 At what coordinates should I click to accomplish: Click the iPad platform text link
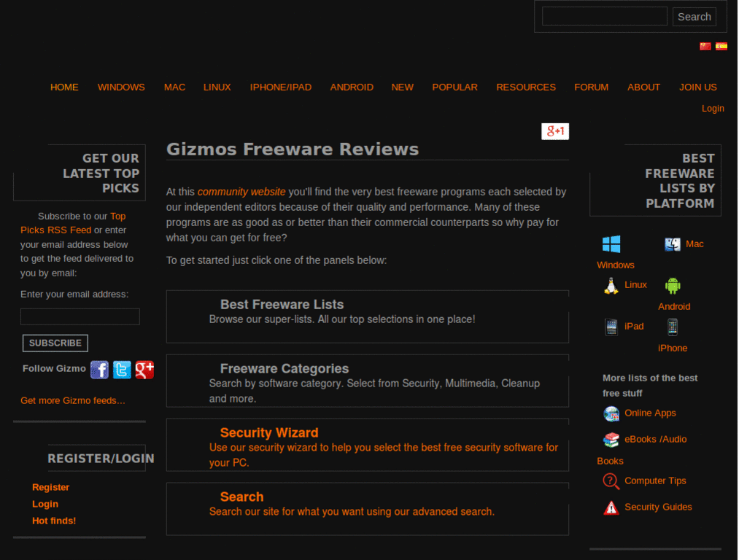coord(634,326)
